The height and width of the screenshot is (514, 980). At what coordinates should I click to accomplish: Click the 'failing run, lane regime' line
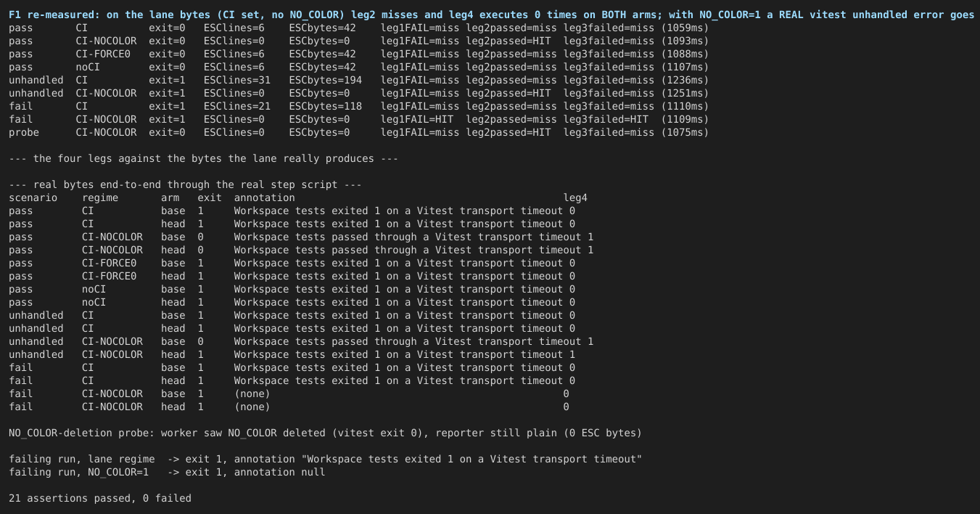[x=325, y=459]
